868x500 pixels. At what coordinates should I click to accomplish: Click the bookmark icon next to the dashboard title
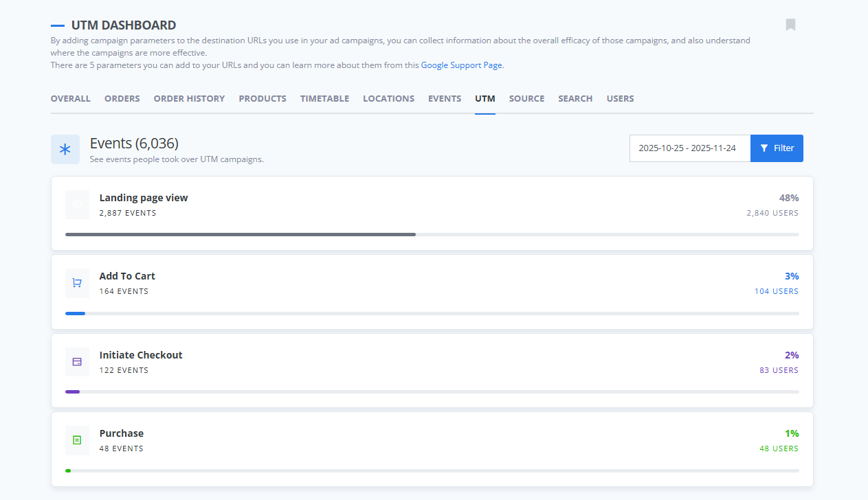(x=790, y=25)
